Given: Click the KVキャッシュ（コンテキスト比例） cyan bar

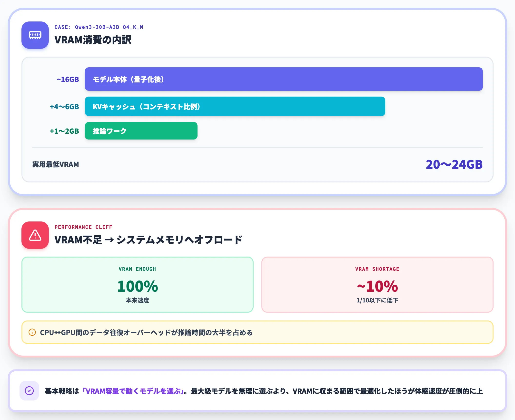Looking at the screenshot, I should (235, 106).
